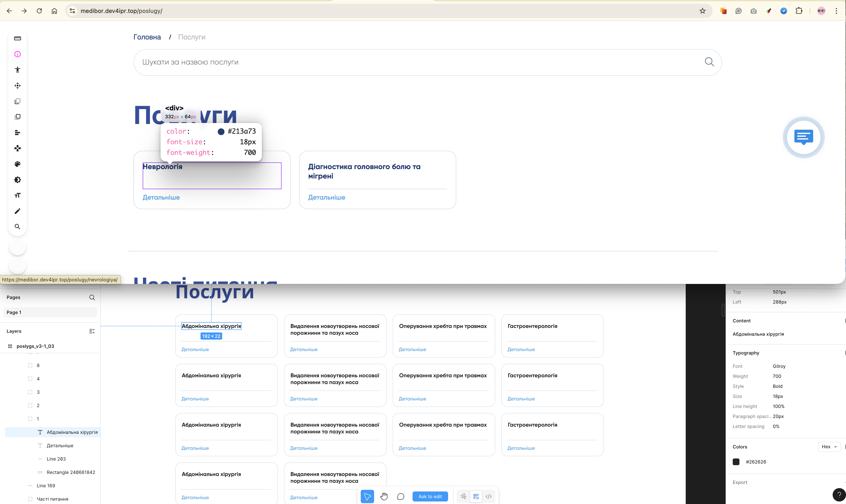Select the font size TT tool
Image resolution: width=846 pixels, height=504 pixels.
coord(17,195)
